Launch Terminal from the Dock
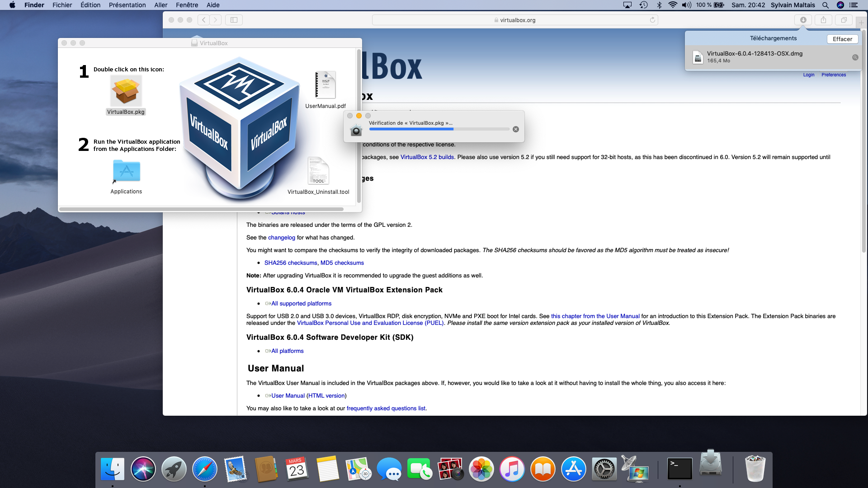 [679, 469]
